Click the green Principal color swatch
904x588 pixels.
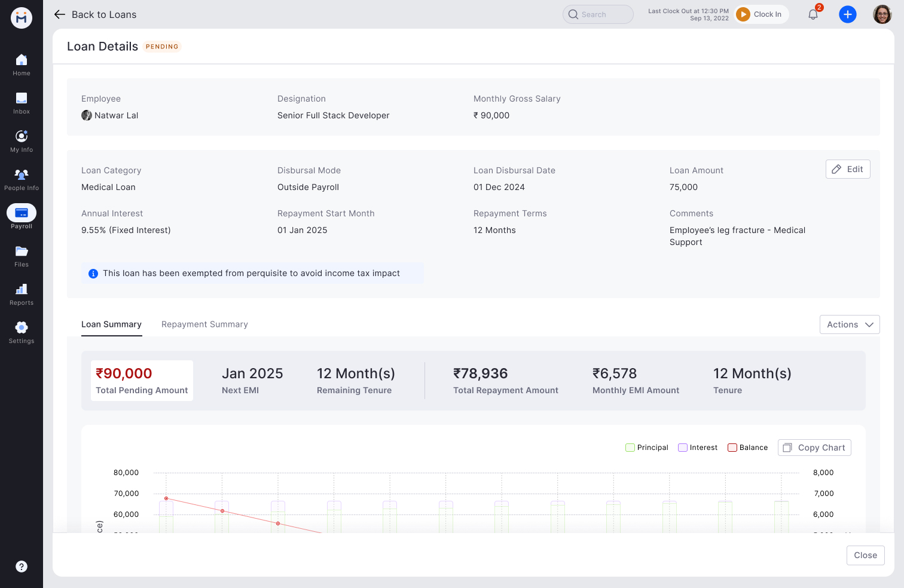tap(630, 447)
